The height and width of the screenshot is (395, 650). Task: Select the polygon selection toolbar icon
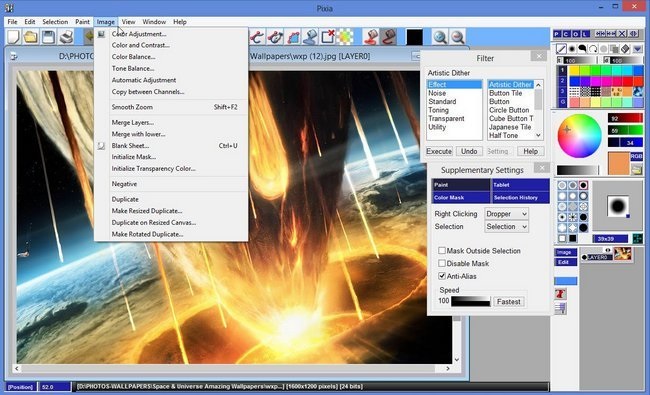click(x=293, y=37)
